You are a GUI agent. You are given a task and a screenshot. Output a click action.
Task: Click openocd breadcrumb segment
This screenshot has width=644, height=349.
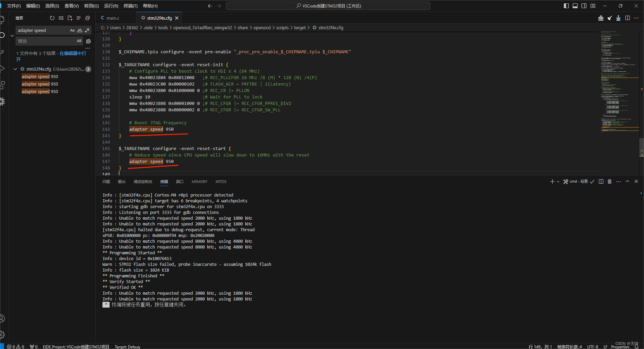[262, 27]
